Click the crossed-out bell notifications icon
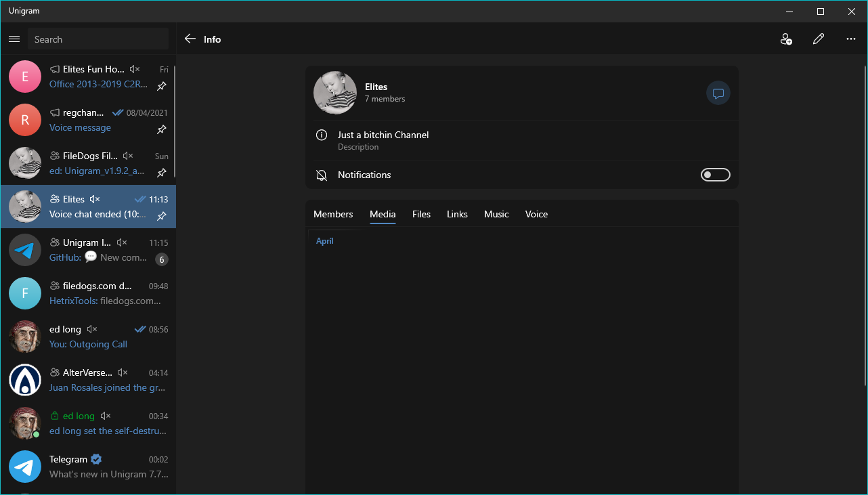This screenshot has height=495, width=868. point(321,175)
